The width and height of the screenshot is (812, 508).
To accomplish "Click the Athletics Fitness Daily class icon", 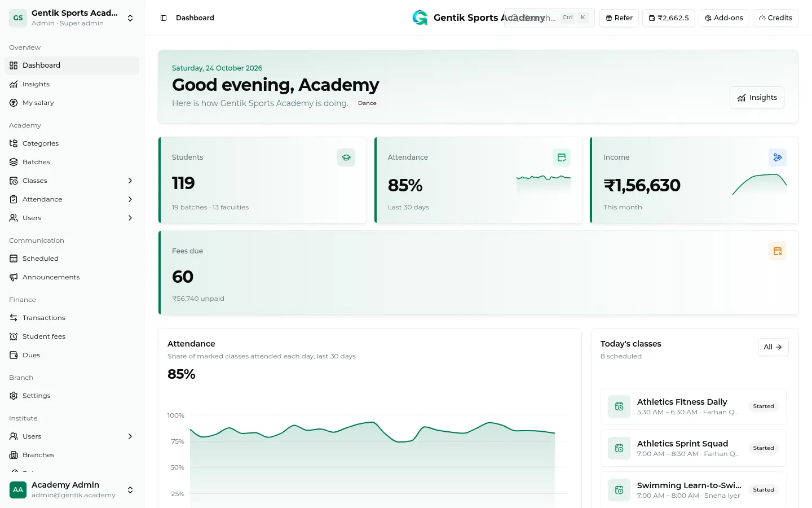I will click(x=619, y=406).
